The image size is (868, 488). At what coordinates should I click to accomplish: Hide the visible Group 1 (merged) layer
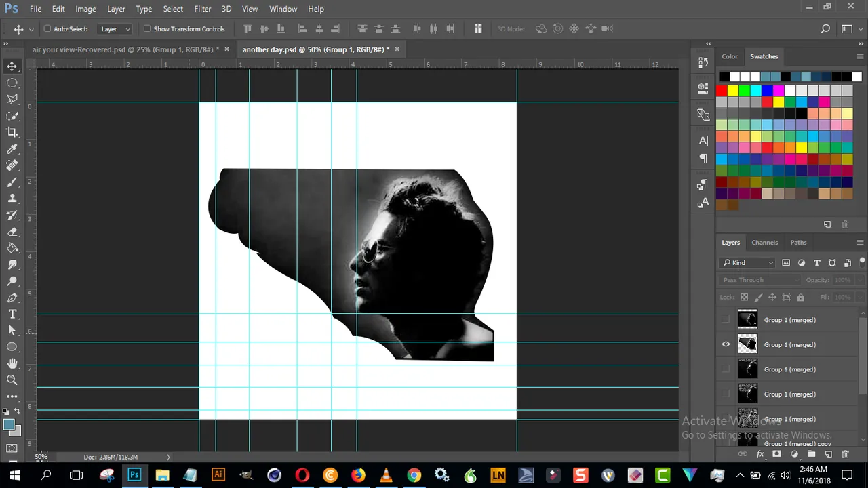[x=726, y=344]
